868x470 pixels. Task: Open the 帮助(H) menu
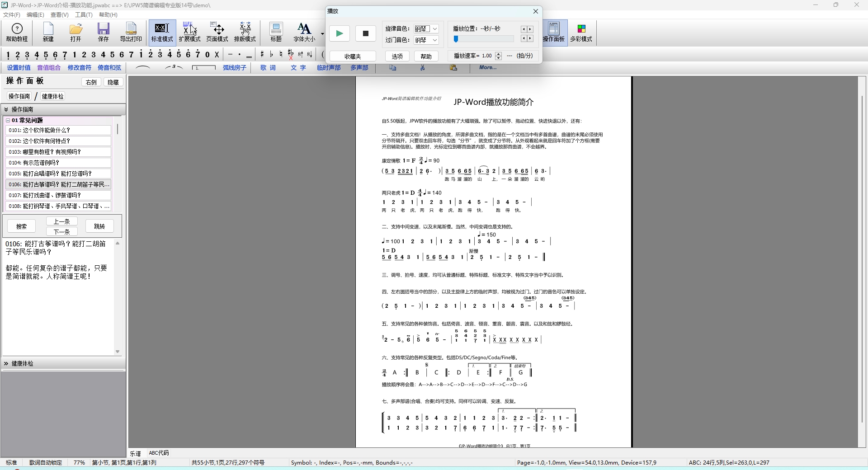pyautogui.click(x=108, y=15)
